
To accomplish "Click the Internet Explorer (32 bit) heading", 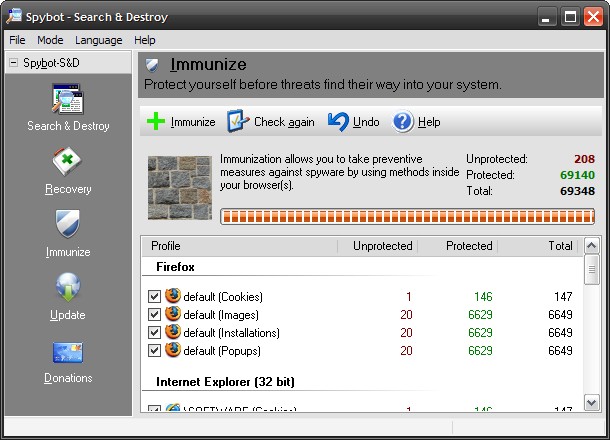I will click(225, 382).
